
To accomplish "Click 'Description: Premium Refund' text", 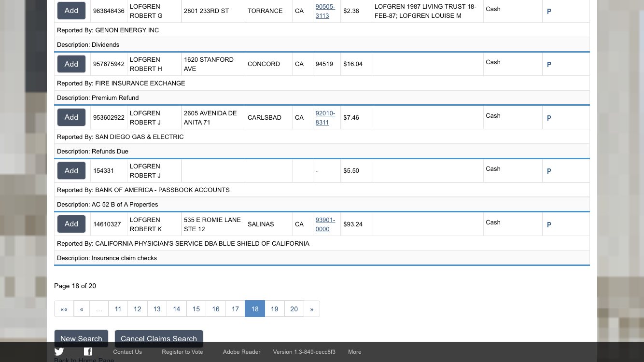I will tap(98, 97).
